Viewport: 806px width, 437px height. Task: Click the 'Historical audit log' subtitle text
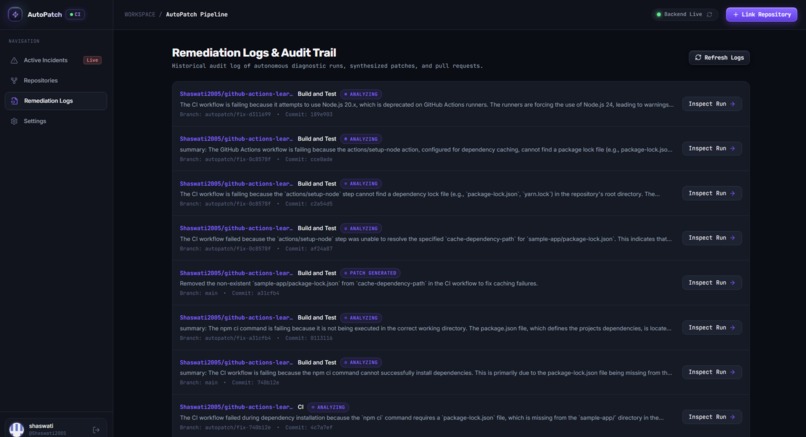coord(327,66)
